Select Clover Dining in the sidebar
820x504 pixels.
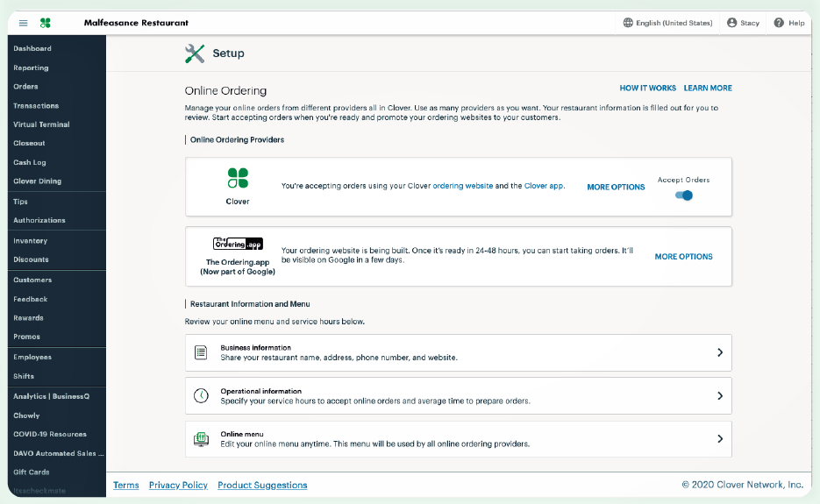point(38,181)
